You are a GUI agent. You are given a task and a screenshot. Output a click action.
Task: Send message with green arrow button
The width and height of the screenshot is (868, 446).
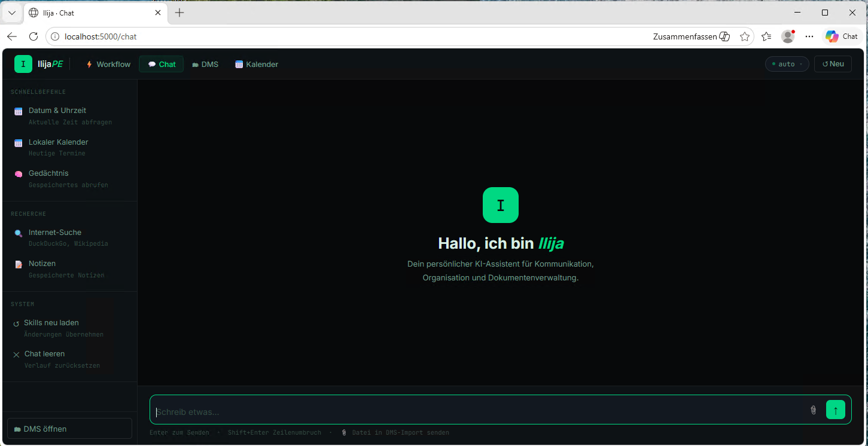tap(836, 410)
